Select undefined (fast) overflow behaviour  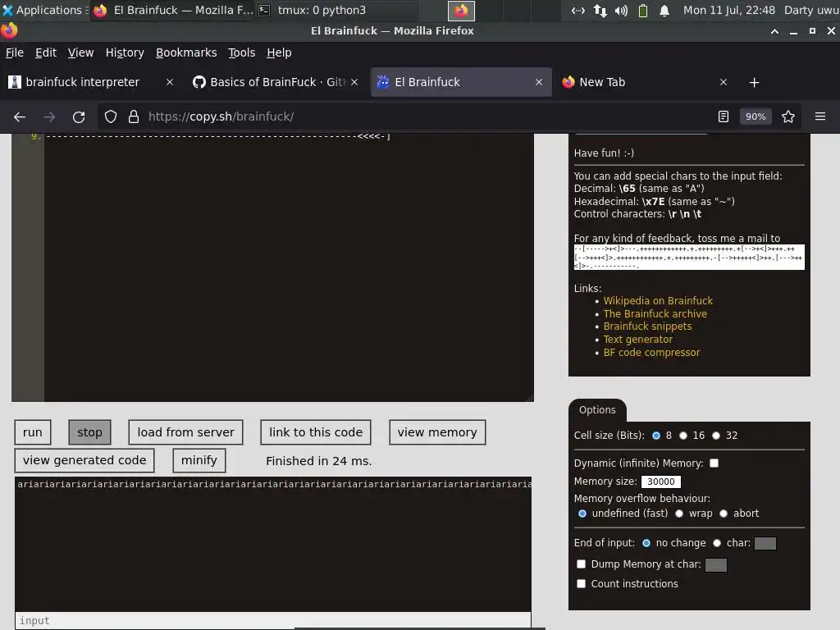pyautogui.click(x=582, y=514)
